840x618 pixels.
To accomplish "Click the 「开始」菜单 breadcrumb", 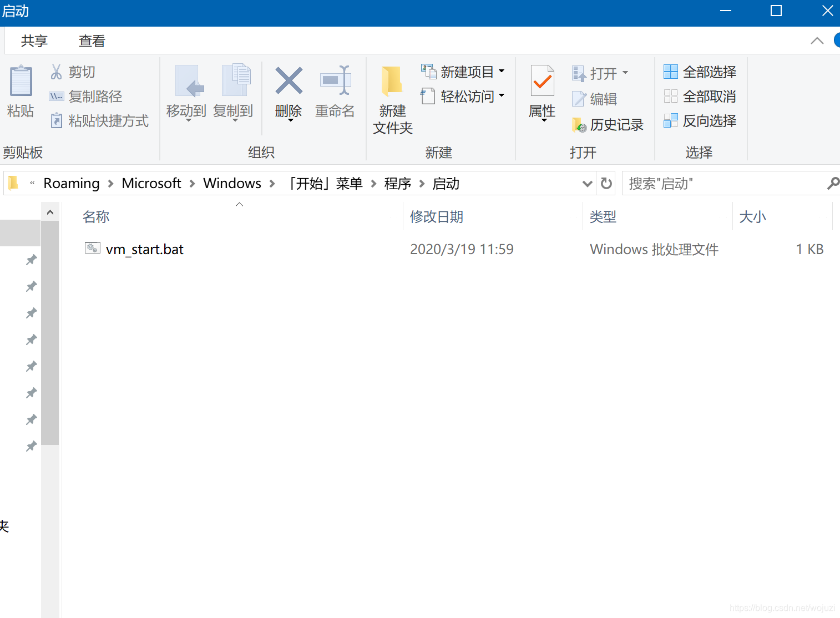I will (x=324, y=183).
